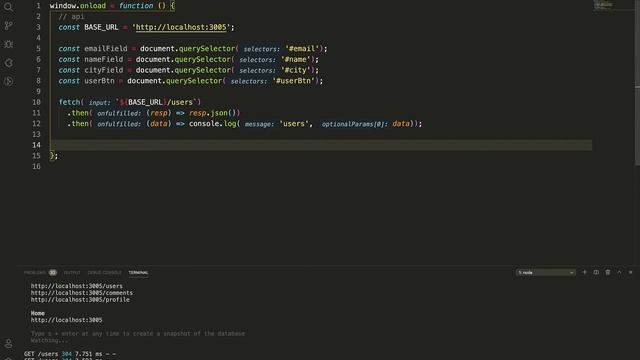The image size is (640, 360).
Task: Select the Terminal tab
Action: (x=138, y=273)
